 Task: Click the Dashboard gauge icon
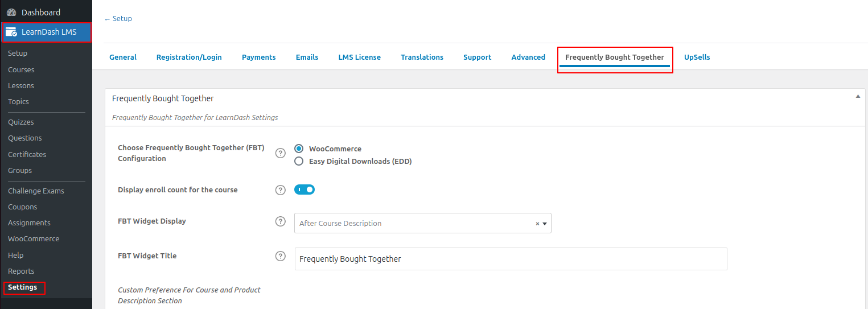[11, 13]
